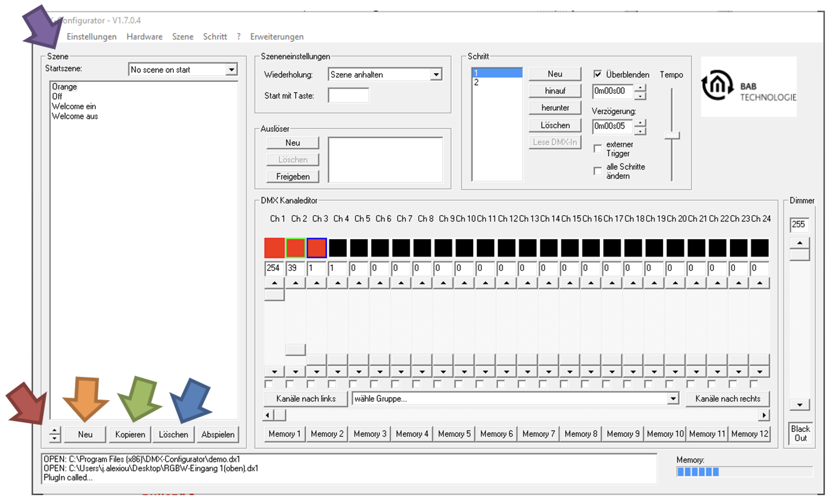Image resolution: width=835 pixels, height=504 pixels.
Task: Select scene Orange in the list
Action: tap(64, 87)
